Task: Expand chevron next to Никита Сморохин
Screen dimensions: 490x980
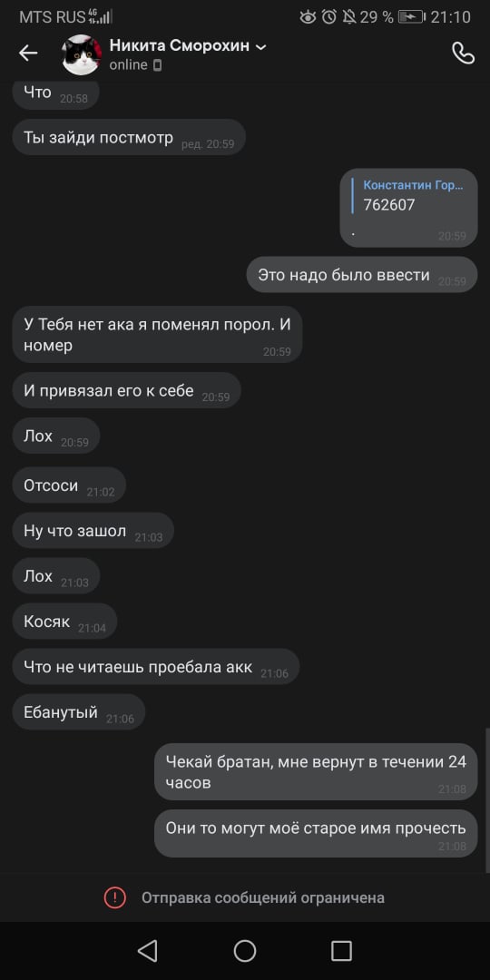Action: [260, 47]
